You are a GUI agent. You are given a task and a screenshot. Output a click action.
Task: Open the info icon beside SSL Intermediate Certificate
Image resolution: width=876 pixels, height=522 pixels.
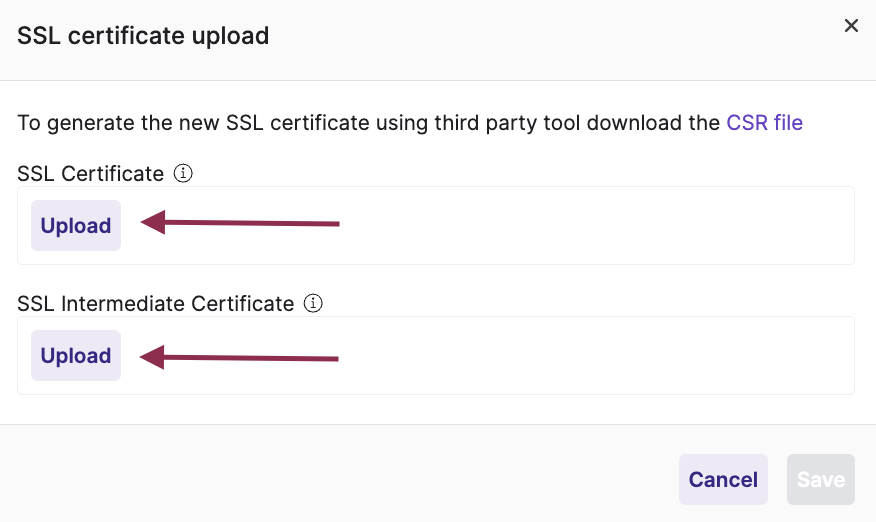(x=313, y=303)
